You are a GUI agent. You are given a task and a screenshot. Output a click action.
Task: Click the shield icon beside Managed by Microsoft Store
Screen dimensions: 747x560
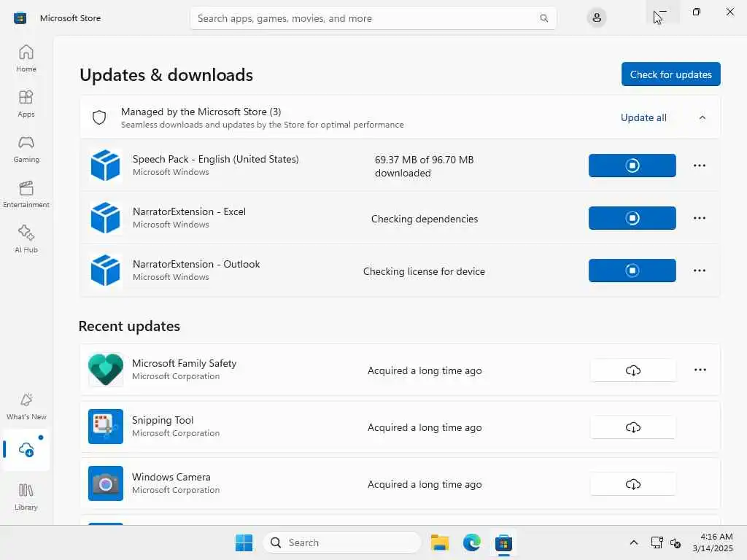[x=99, y=117]
